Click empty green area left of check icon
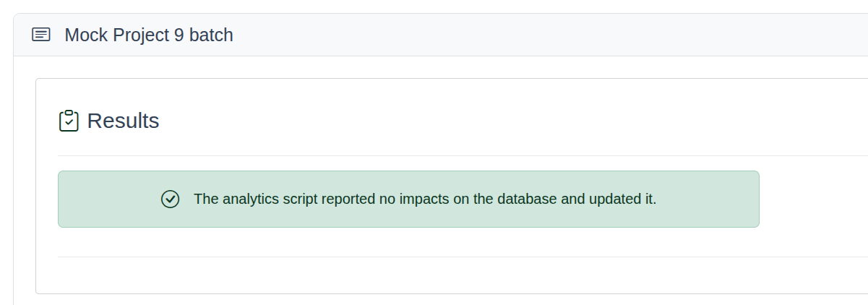This screenshot has height=305, width=868. coord(108,199)
